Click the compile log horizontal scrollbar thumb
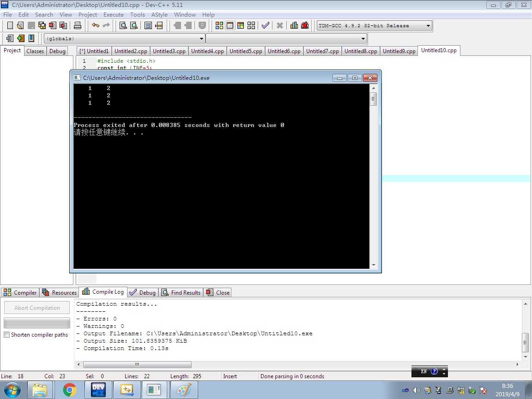532x399 pixels. pyautogui.click(x=137, y=364)
